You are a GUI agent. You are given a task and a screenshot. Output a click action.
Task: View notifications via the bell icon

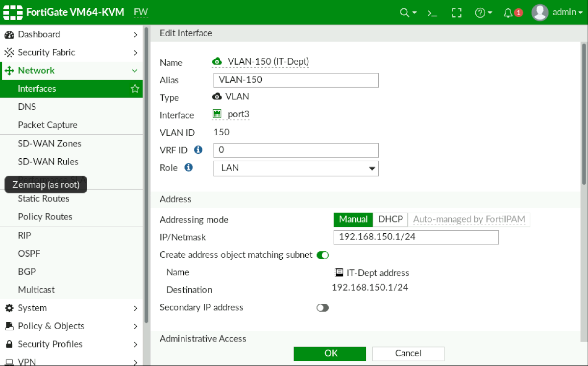(508, 12)
